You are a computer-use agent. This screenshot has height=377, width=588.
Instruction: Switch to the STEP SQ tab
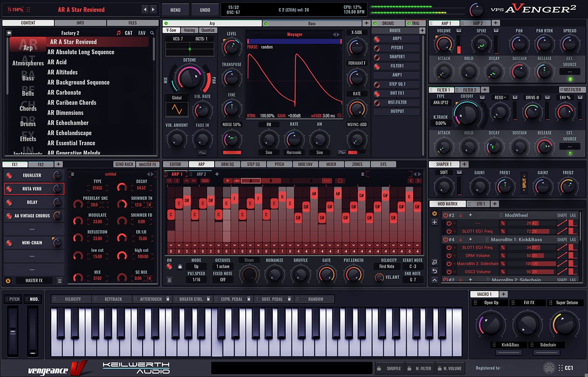[x=253, y=164]
